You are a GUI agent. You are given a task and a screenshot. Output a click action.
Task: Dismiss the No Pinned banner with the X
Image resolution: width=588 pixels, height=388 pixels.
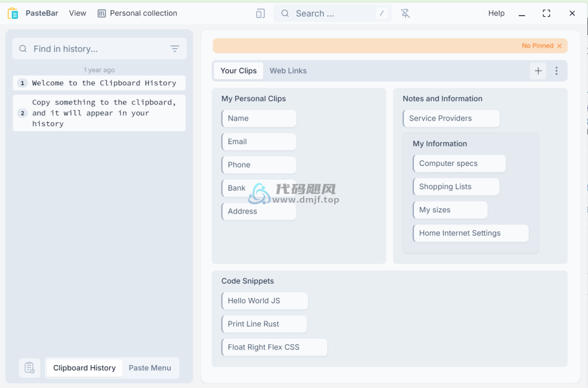coord(559,46)
